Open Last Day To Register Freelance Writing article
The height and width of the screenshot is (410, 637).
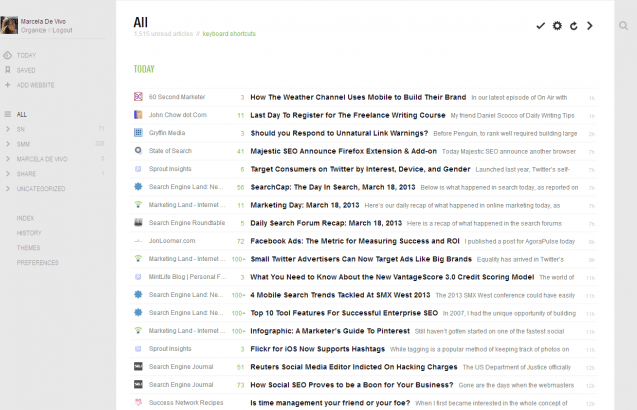tap(348, 115)
